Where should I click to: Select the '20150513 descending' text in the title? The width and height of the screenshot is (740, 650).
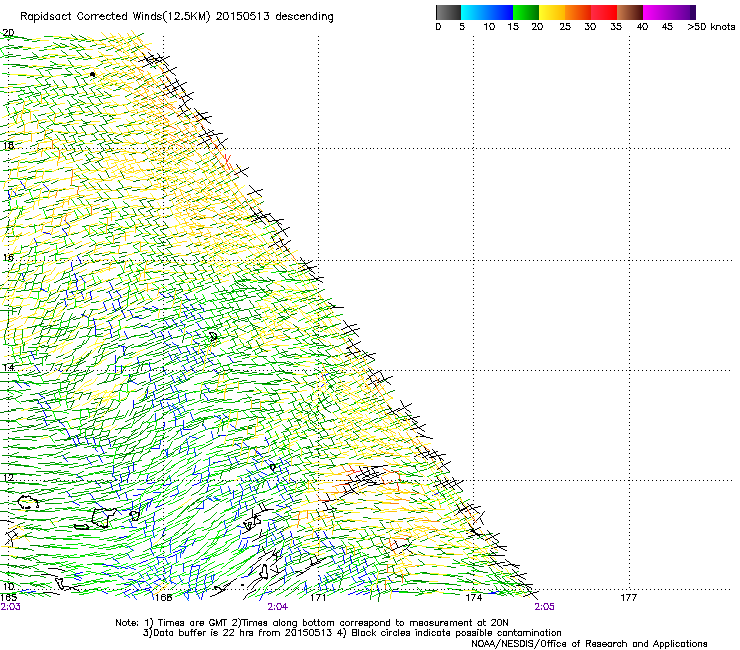tap(275, 17)
